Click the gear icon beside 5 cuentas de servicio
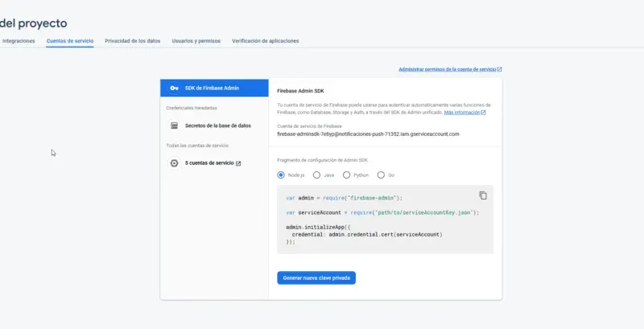The height and width of the screenshot is (329, 644). 174,162
